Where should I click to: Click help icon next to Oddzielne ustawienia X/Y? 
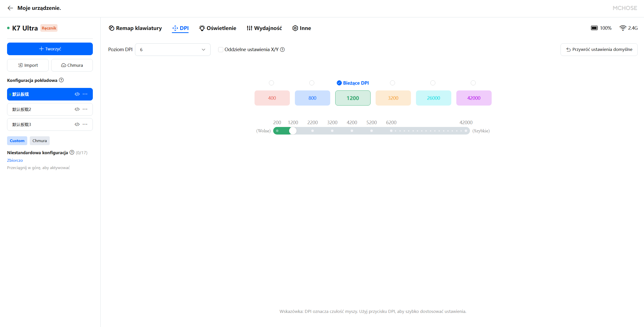(x=283, y=50)
